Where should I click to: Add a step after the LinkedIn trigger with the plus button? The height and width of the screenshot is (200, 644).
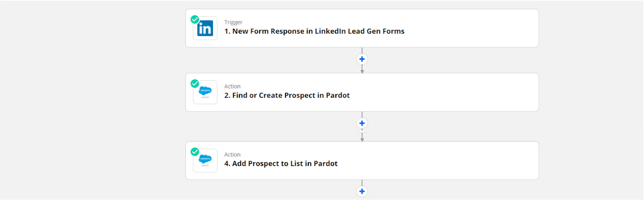point(362,59)
